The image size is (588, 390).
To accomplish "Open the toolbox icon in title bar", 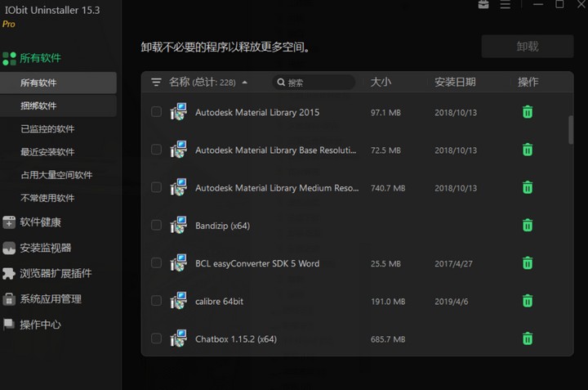I will (483, 5).
